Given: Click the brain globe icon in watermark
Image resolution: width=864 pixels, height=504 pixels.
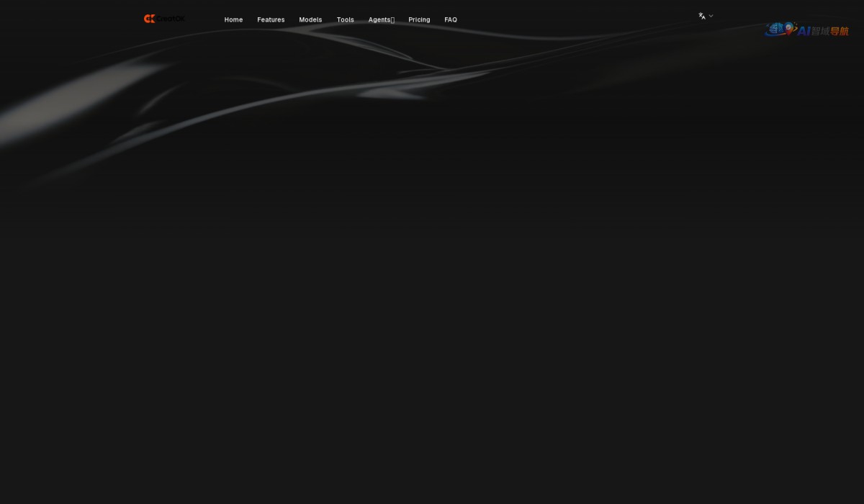Looking at the screenshot, I should click(x=775, y=30).
